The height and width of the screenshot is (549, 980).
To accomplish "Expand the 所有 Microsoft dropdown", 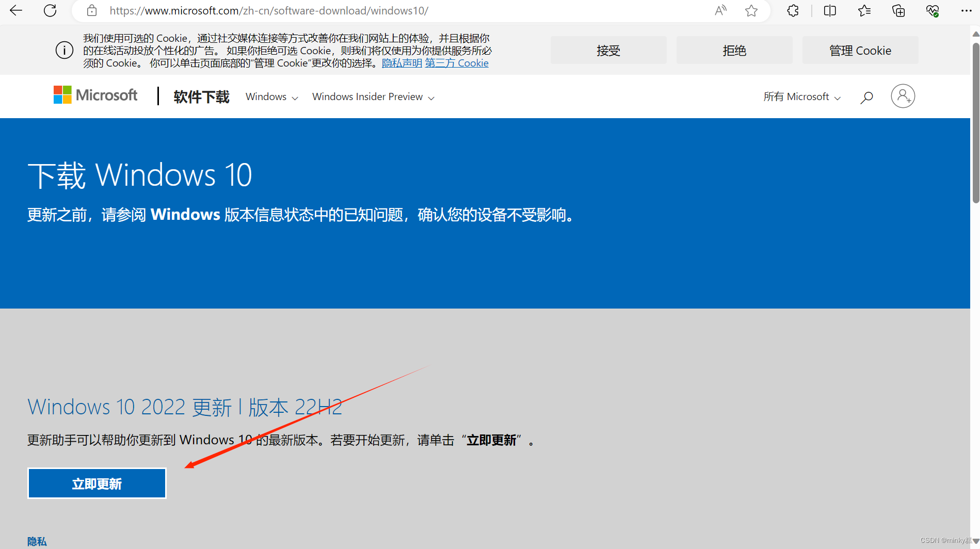I will pos(802,97).
